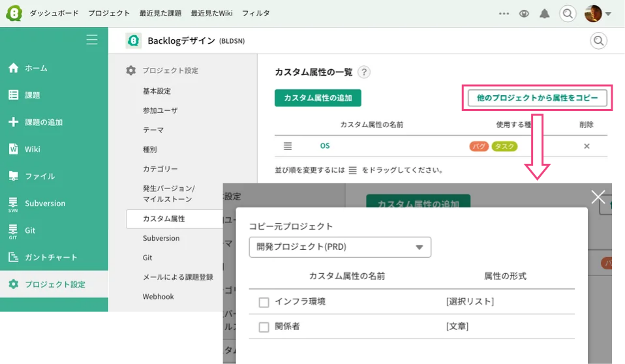The width and height of the screenshot is (625, 364).
Task: Open the user avatar menu
Action: click(593, 14)
